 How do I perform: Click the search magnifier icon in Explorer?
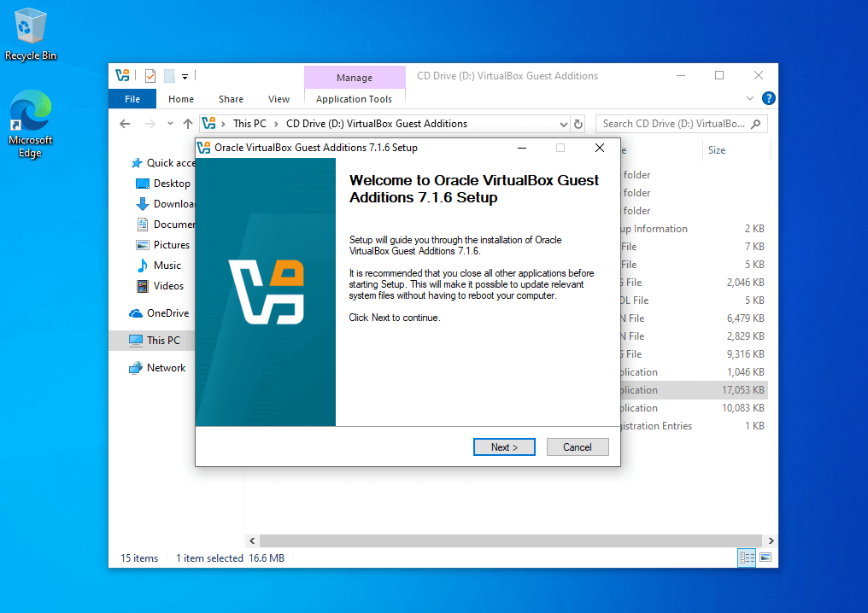(755, 124)
